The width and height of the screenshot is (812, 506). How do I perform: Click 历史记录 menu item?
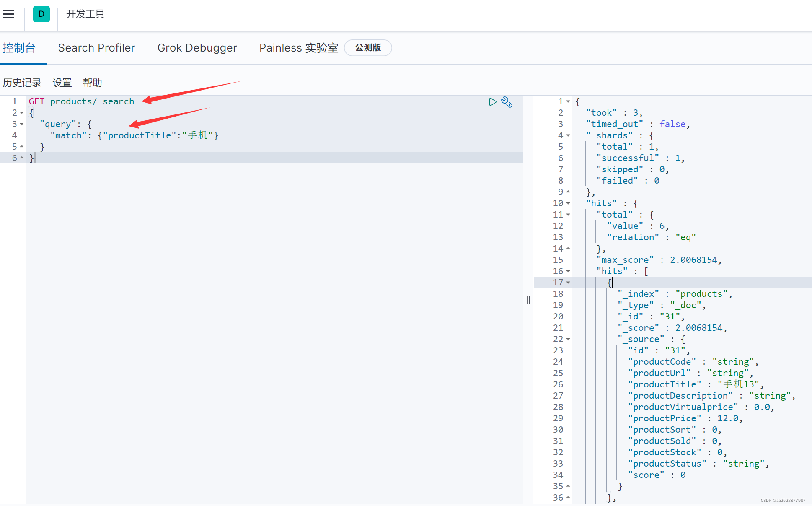[x=21, y=82]
